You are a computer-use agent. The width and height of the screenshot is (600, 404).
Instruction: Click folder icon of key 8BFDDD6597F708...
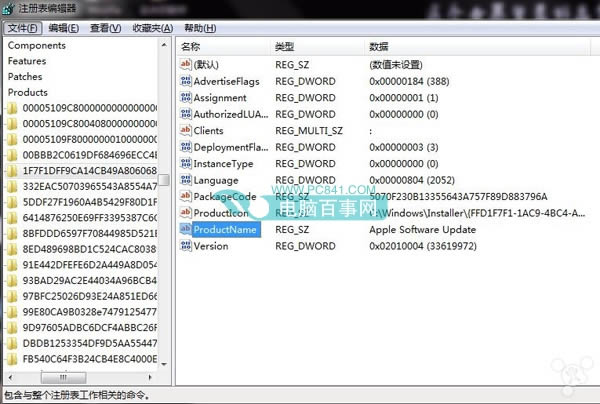12,234
